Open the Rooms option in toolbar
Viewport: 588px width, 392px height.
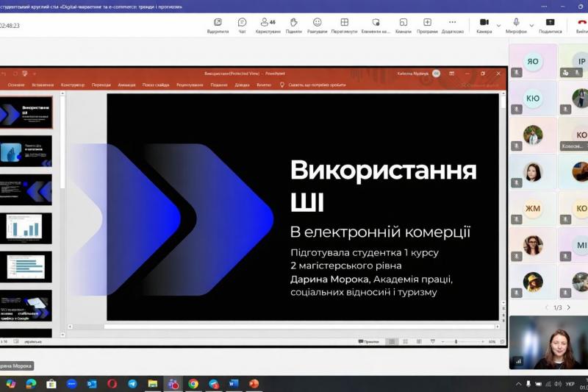[403, 25]
